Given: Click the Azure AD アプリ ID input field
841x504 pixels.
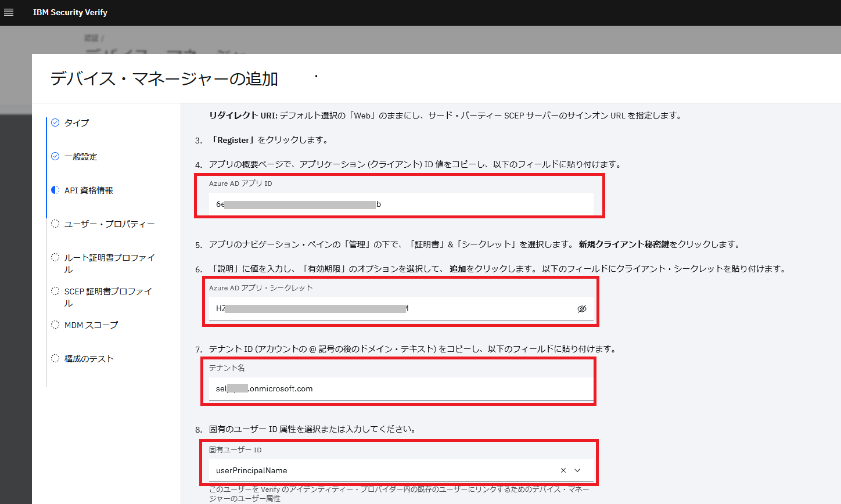Looking at the screenshot, I should pyautogui.click(x=401, y=204).
